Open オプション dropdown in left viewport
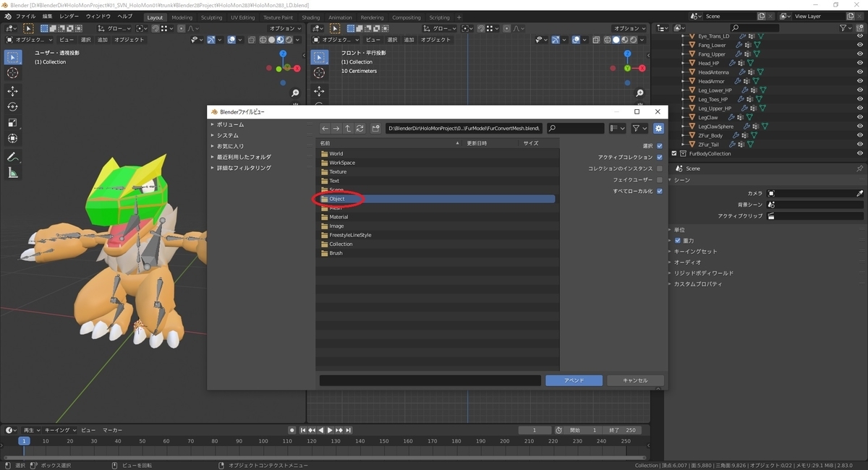 point(285,28)
